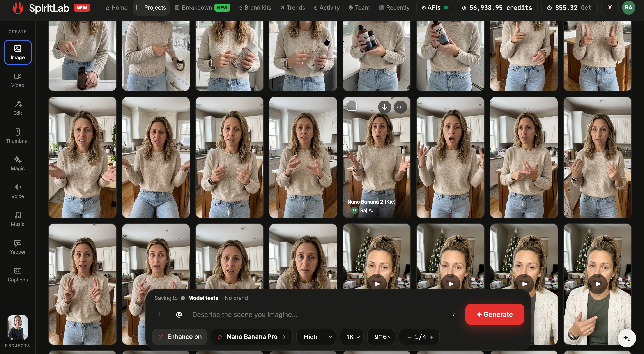
Task: Open the Team tab
Action: (359, 7)
